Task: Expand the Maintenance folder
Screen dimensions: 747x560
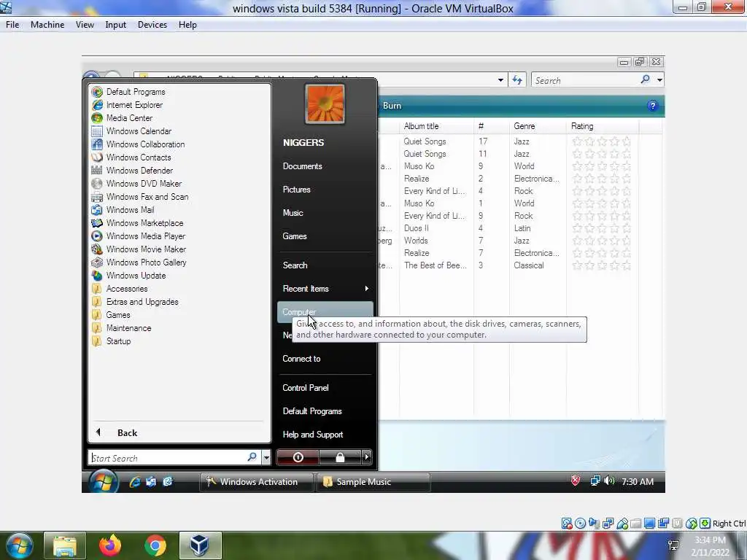Action: [x=122, y=328]
